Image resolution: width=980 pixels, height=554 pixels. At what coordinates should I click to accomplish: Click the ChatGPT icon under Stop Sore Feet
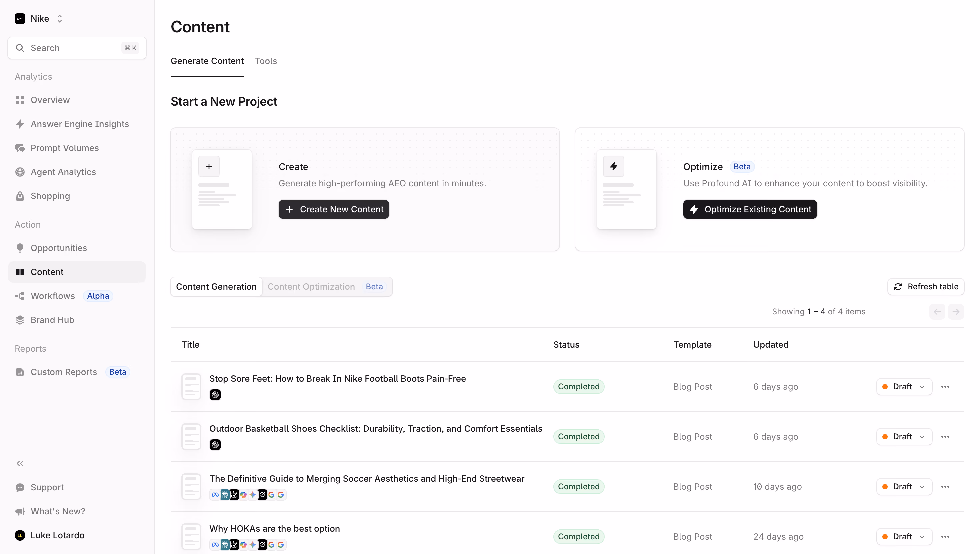(x=215, y=395)
